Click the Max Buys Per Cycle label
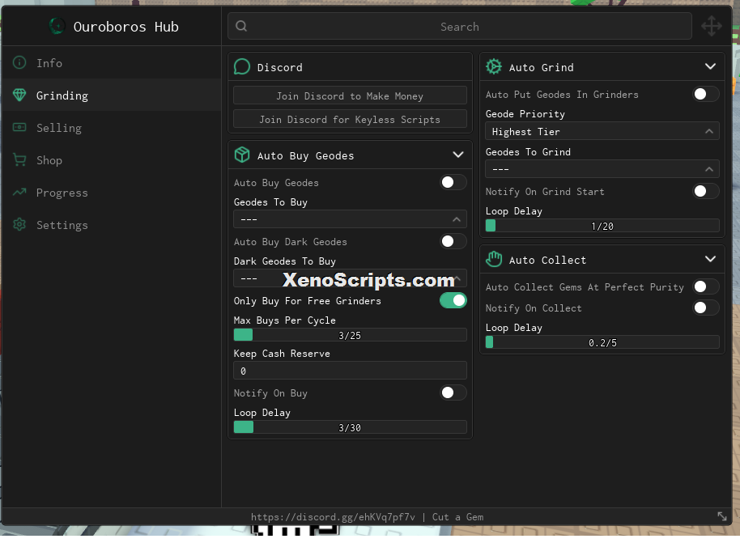Viewport: 740px width, 560px height. click(x=284, y=320)
